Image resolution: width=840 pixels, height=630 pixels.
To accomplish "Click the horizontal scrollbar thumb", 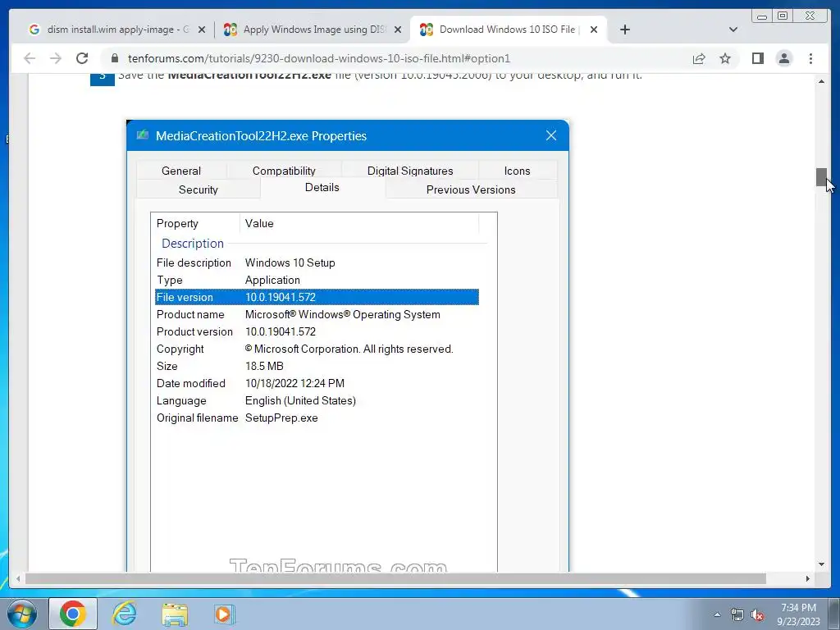I will click(x=395, y=578).
